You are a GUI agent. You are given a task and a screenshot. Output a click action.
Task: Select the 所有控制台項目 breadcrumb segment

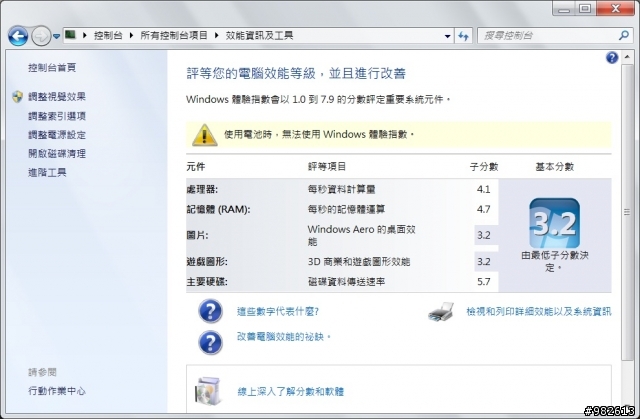(174, 35)
